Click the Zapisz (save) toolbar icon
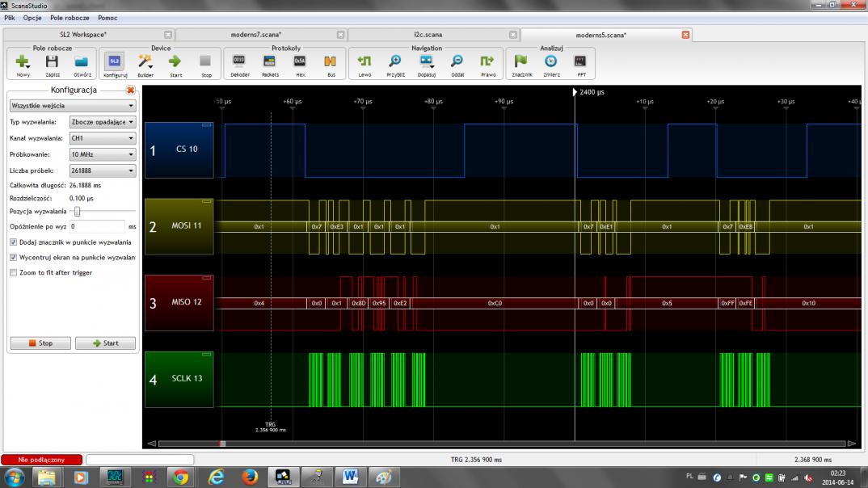The image size is (868, 488). click(52, 63)
